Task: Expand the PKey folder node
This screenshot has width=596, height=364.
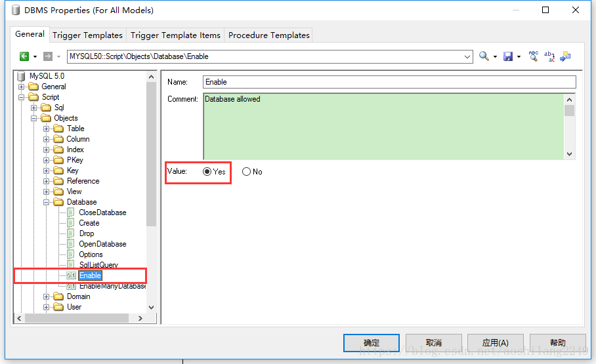Action: [46, 160]
